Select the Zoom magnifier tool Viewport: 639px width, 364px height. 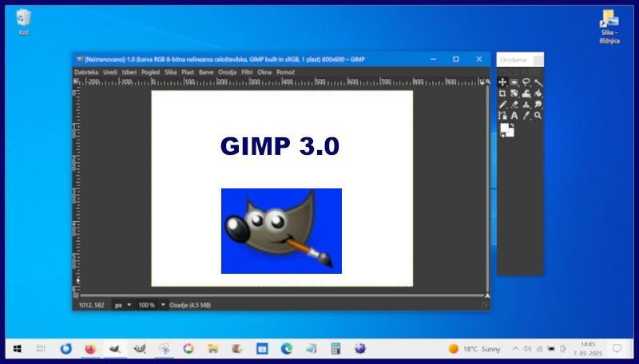tap(538, 116)
